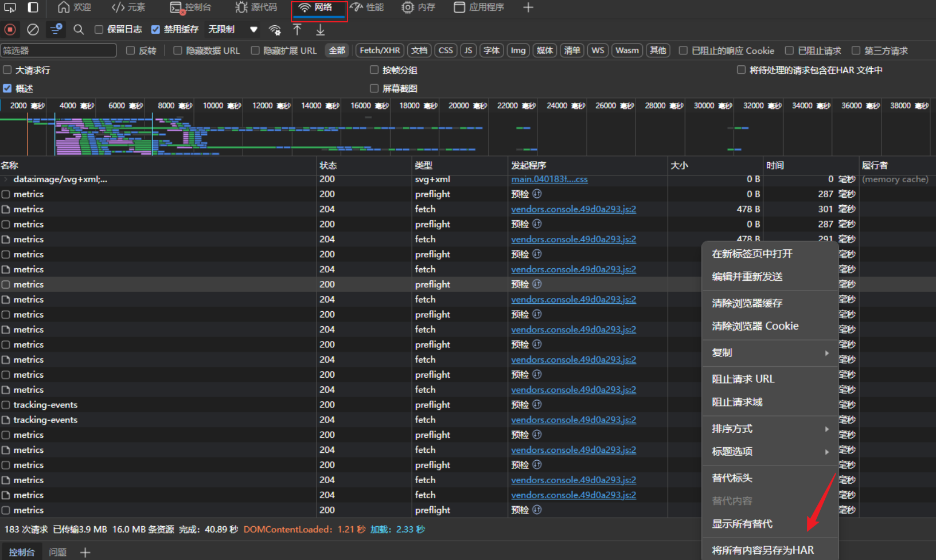
Task: Switch to the 问题 drawer tab
Action: [x=58, y=553]
